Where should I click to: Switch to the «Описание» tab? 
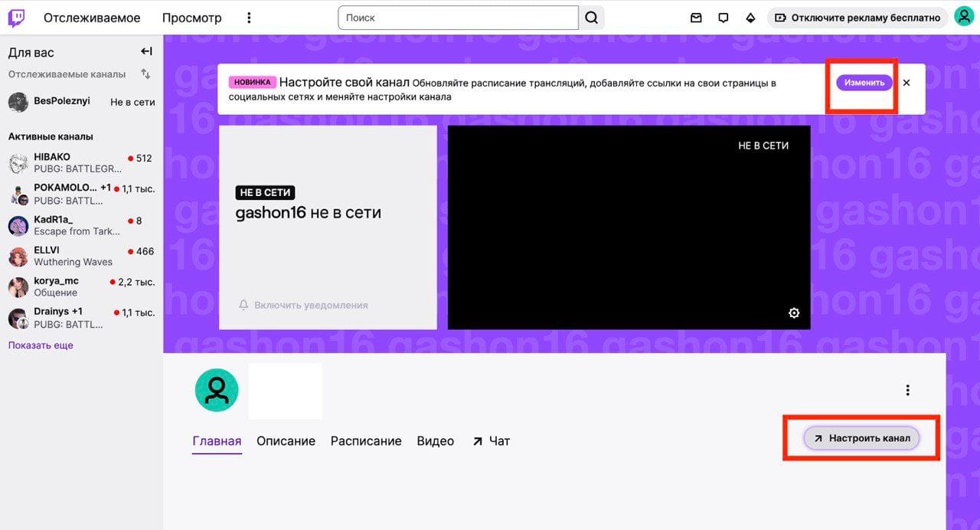click(x=286, y=441)
